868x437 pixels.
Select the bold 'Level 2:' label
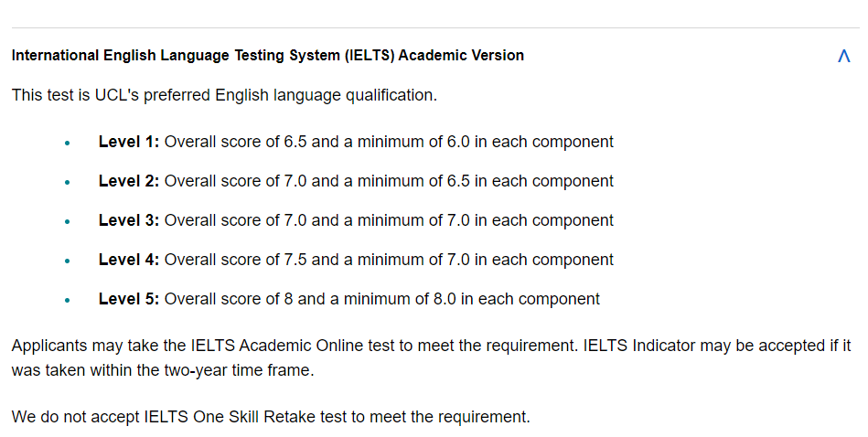129,181
